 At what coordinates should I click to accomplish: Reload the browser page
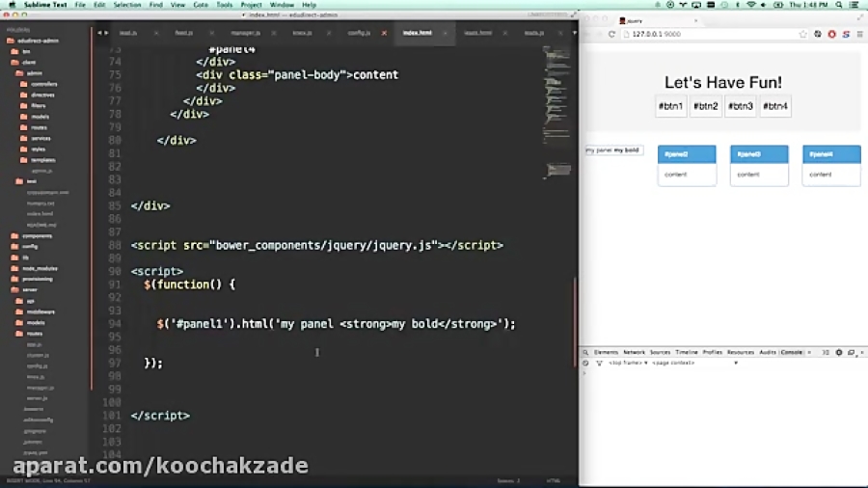tap(611, 35)
